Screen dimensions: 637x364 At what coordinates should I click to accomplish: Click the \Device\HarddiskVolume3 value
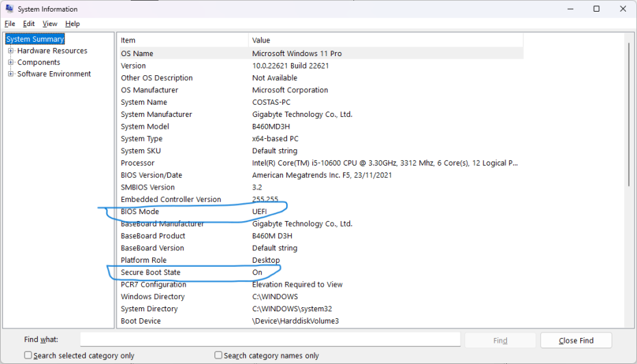(295, 322)
